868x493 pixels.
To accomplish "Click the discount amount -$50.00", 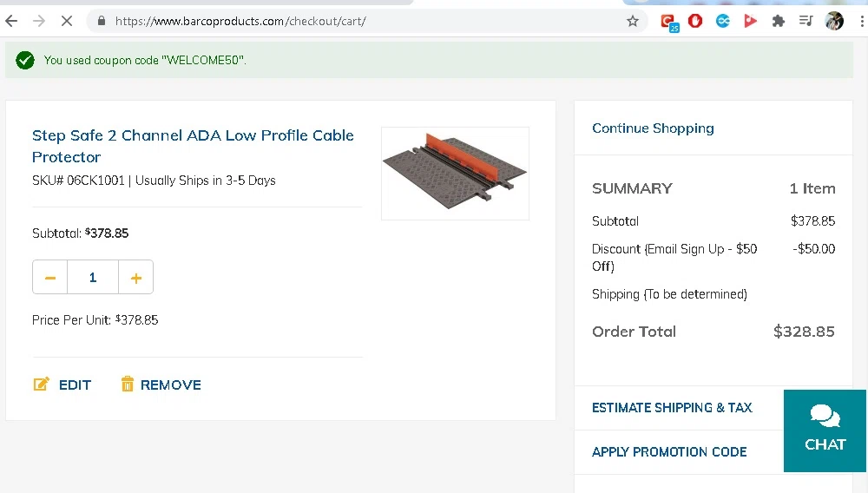I will coord(814,249).
